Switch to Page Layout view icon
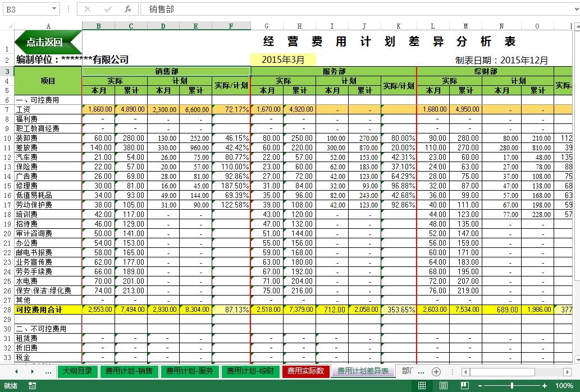This screenshot has width=580, height=392. pos(444,386)
